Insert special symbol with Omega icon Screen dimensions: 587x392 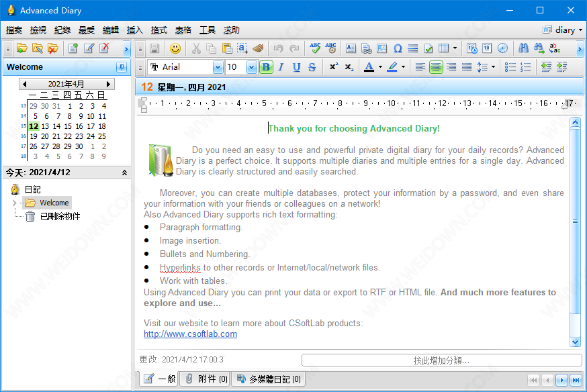tap(398, 48)
